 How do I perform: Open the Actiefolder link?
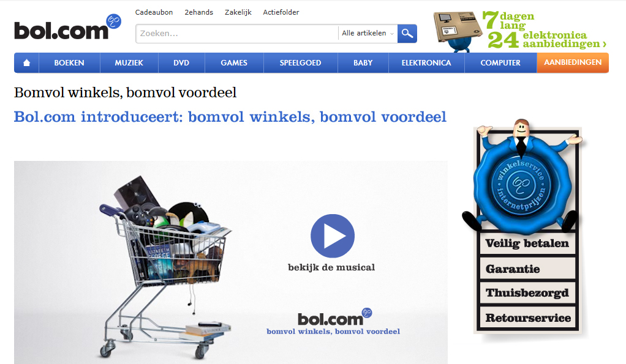pyautogui.click(x=281, y=12)
